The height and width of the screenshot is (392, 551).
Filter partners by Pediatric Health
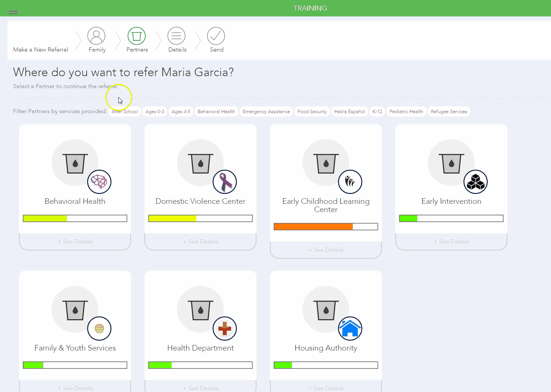coord(406,112)
